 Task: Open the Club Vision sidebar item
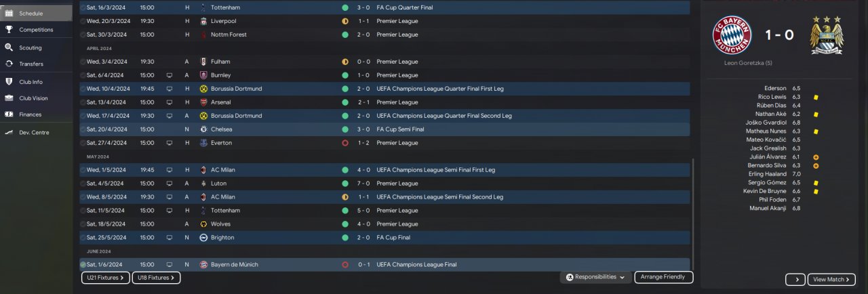click(x=33, y=98)
